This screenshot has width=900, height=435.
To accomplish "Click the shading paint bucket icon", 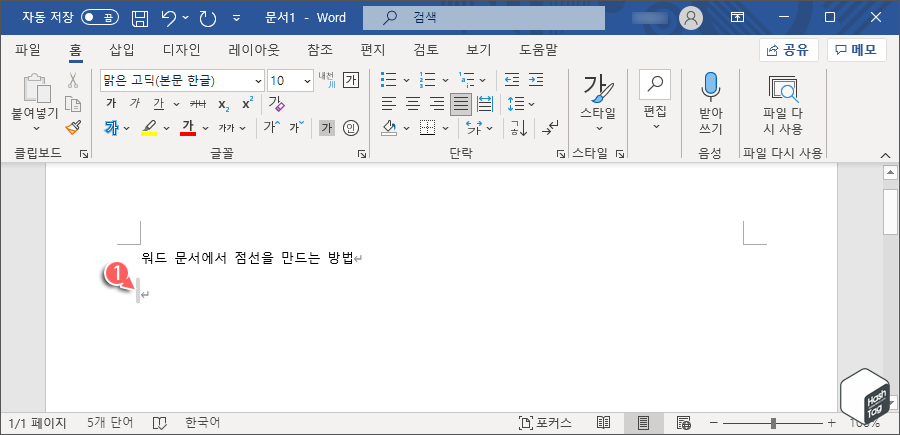I will click(x=389, y=128).
